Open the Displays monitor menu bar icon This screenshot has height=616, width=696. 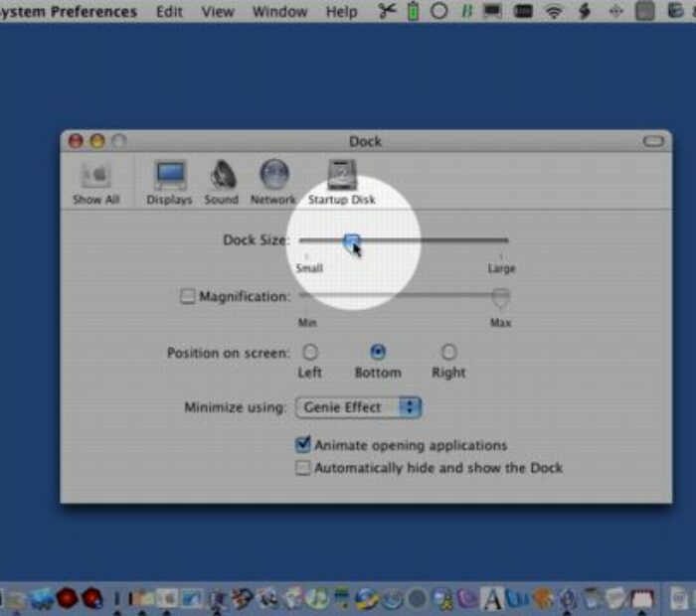(x=492, y=11)
